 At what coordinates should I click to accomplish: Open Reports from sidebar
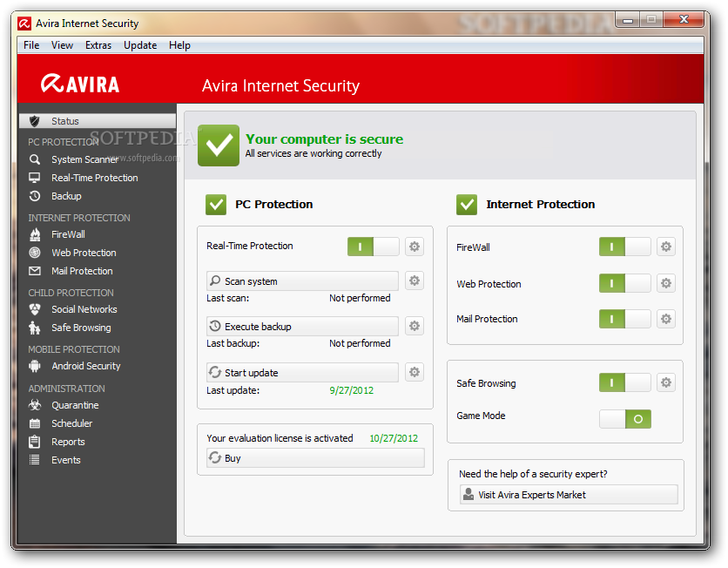tap(68, 442)
